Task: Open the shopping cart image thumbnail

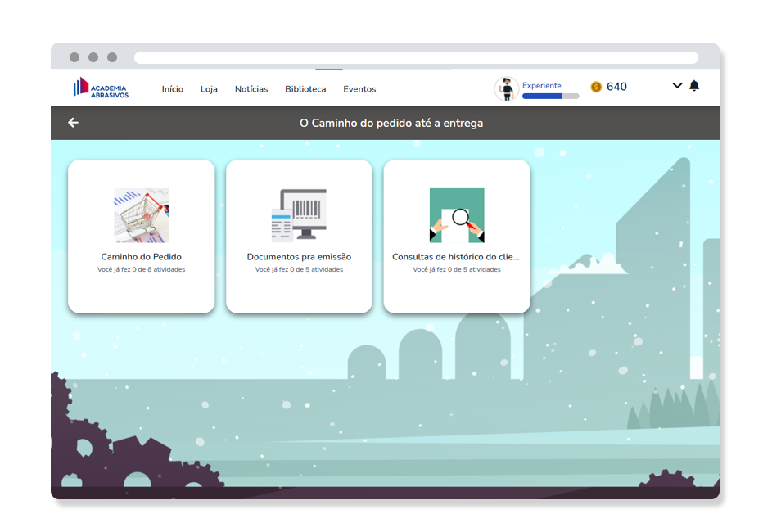Action: tap(142, 215)
